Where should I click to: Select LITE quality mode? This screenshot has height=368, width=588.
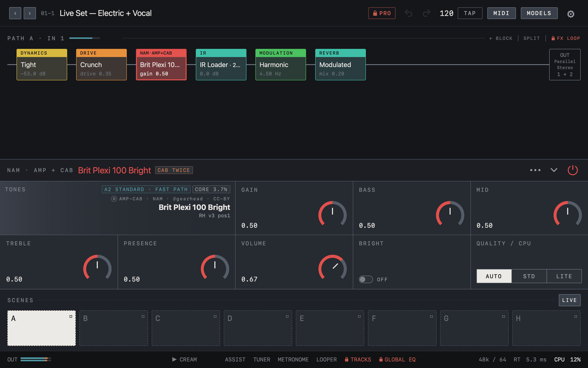[564, 276]
